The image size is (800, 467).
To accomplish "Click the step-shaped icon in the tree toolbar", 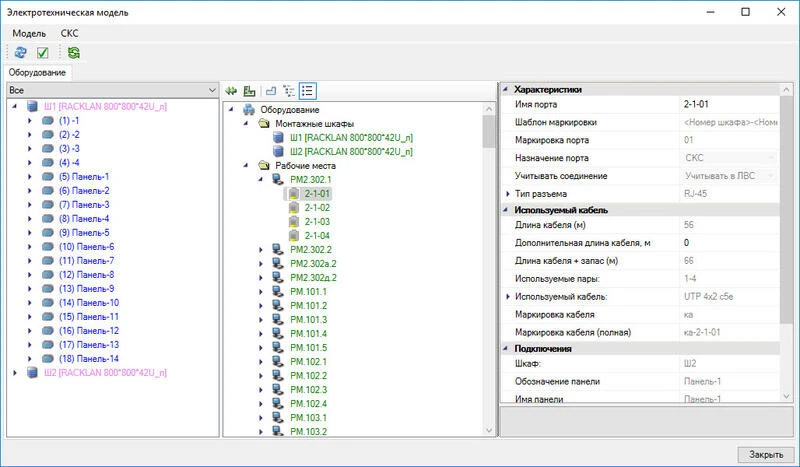I will [x=271, y=91].
